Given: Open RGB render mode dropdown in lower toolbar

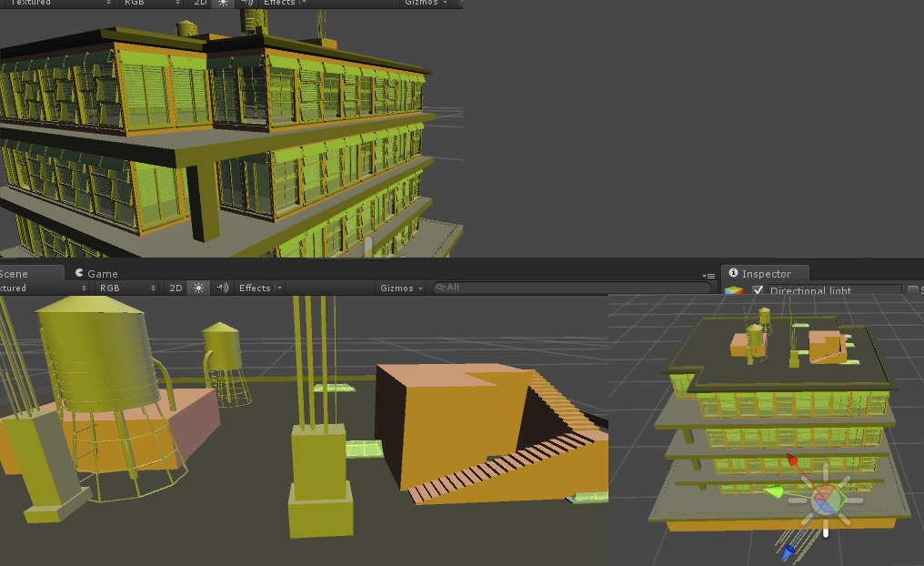Looking at the screenshot, I should 127,288.
